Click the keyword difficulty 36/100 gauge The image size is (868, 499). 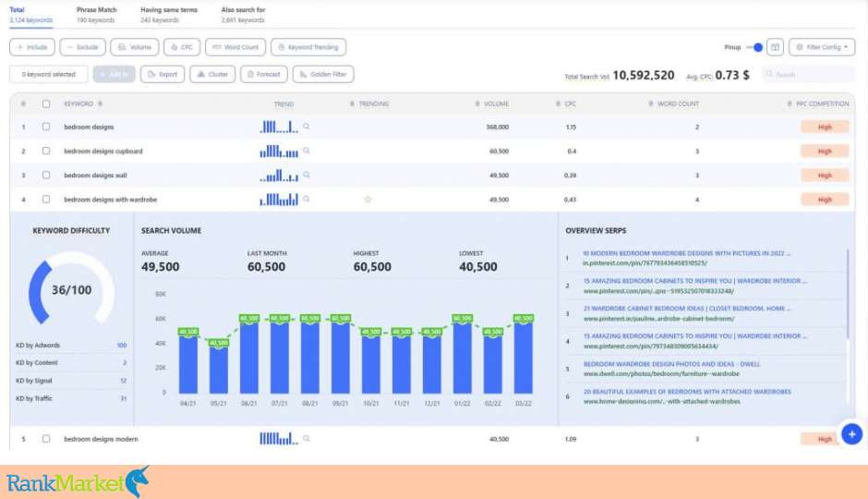point(71,289)
